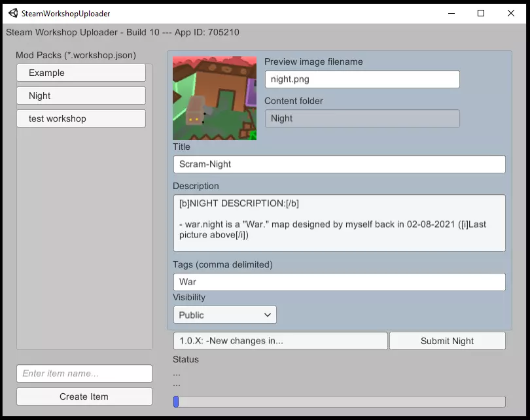Click the Tags (comma delimited) label
Screen dimensions: 530x420
[x=222, y=264]
